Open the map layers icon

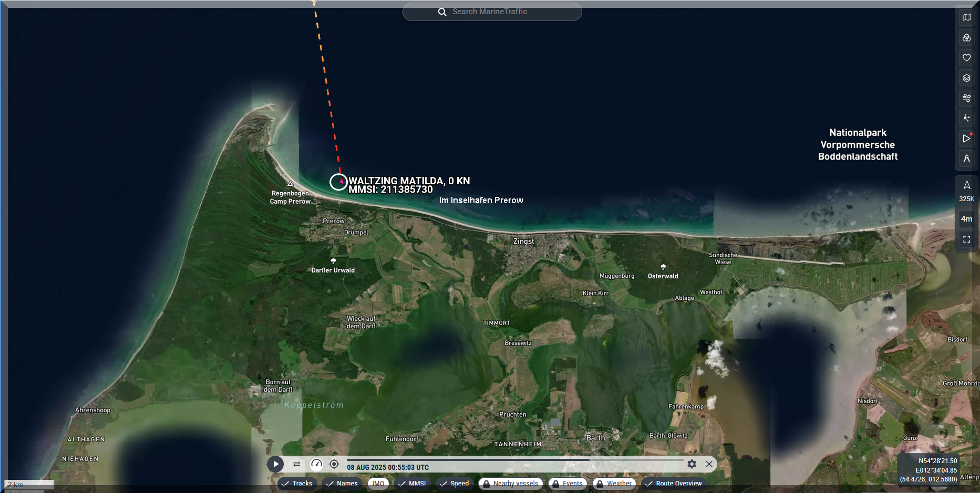[x=966, y=78]
